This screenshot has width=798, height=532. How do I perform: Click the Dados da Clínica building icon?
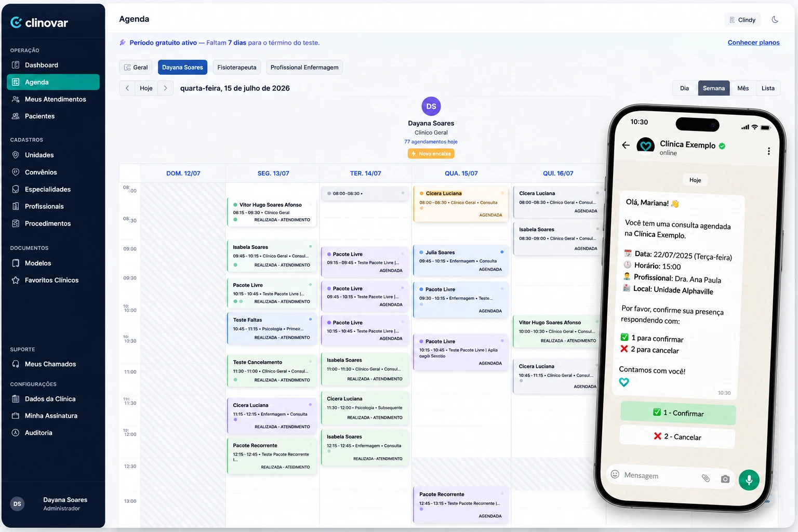pyautogui.click(x=16, y=399)
